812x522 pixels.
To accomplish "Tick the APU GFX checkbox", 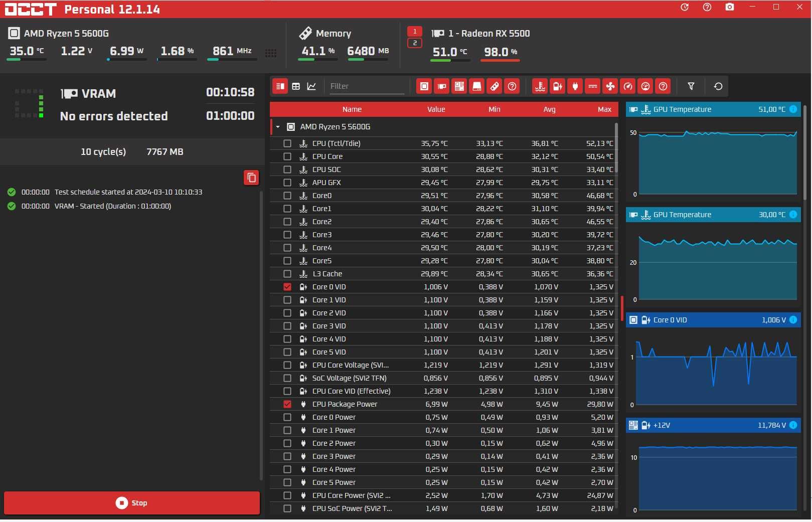I will (x=287, y=183).
